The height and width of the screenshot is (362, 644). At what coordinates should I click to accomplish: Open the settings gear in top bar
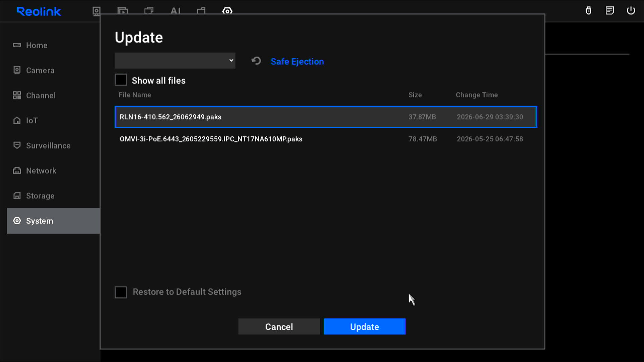(x=227, y=11)
